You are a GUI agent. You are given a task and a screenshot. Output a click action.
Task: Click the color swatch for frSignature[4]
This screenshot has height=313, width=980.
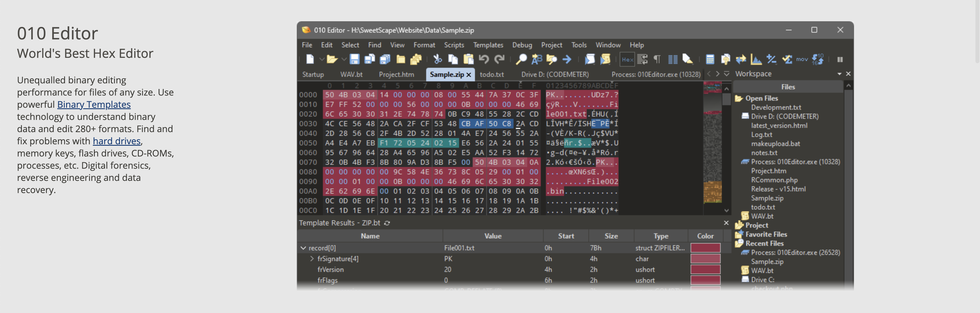coord(705,259)
